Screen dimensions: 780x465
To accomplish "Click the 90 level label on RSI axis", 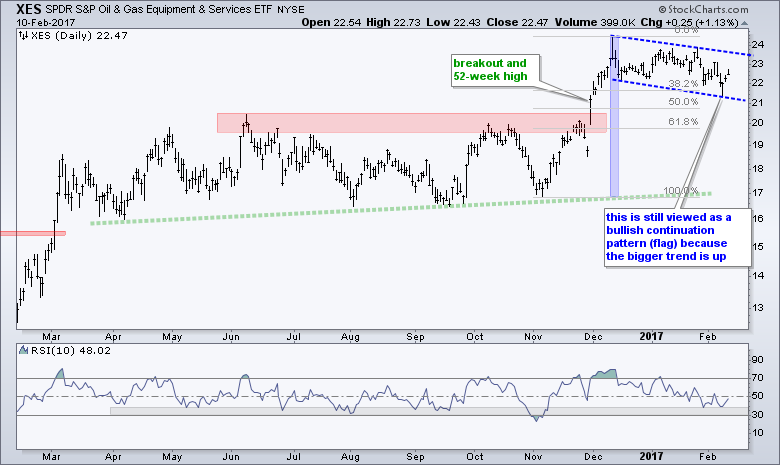I will tap(757, 360).
